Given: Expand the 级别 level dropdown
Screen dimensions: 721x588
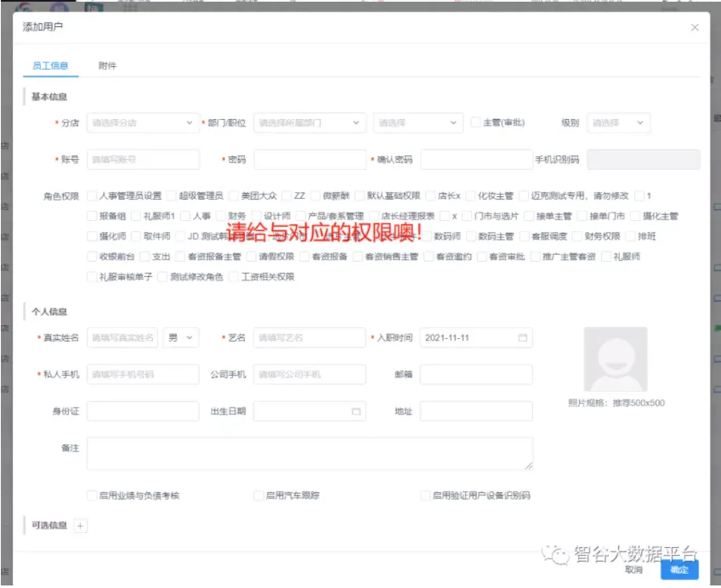Looking at the screenshot, I should 618,123.
